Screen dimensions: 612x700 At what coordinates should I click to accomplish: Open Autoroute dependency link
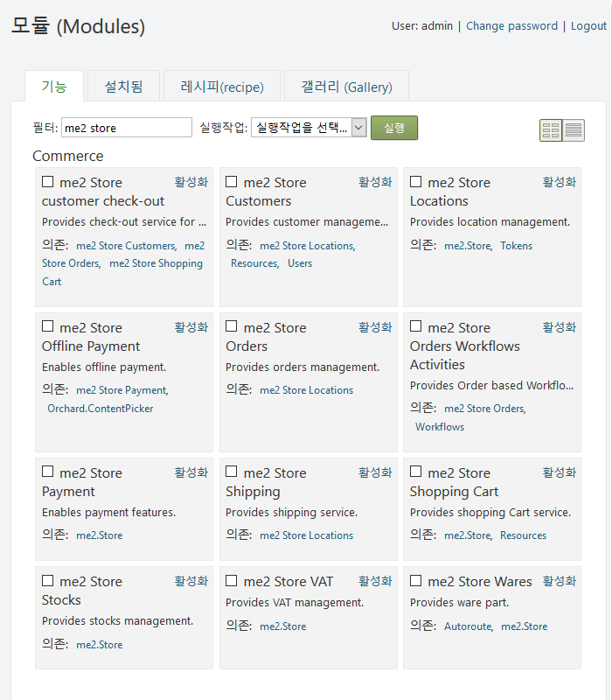(468, 626)
